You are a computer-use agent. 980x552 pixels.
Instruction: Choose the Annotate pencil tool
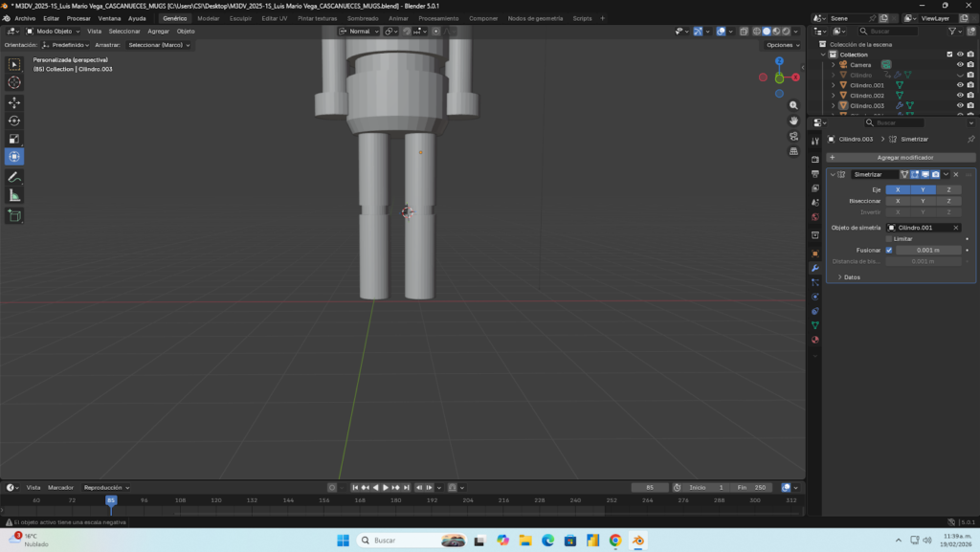coord(14,177)
